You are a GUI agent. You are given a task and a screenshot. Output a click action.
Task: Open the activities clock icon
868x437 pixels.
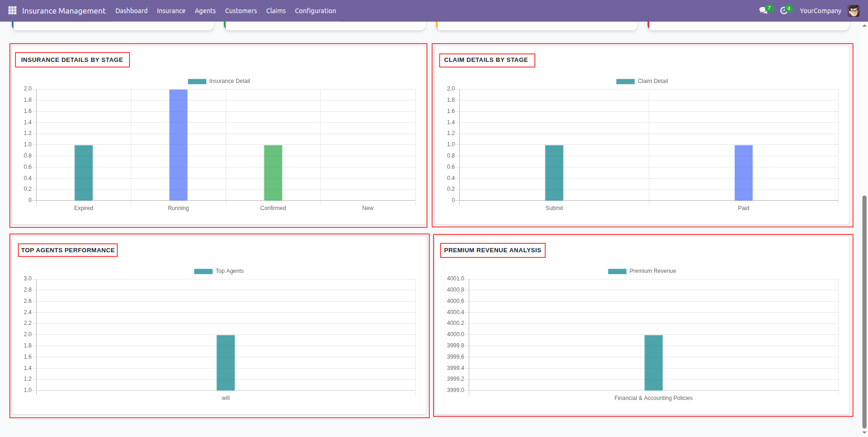point(784,10)
